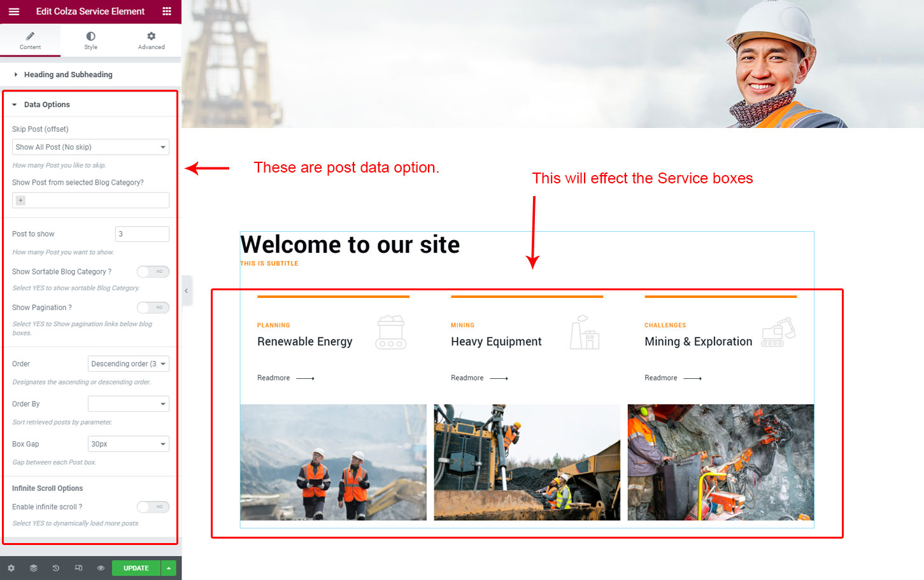Open page settings gear icon
Image resolution: width=924 pixels, height=580 pixels.
[x=11, y=568]
